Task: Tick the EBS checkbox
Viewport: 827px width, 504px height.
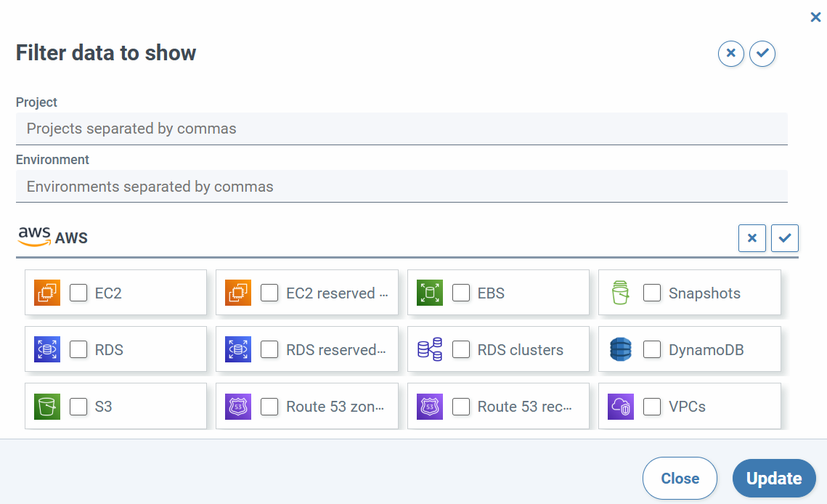Action: click(x=461, y=293)
